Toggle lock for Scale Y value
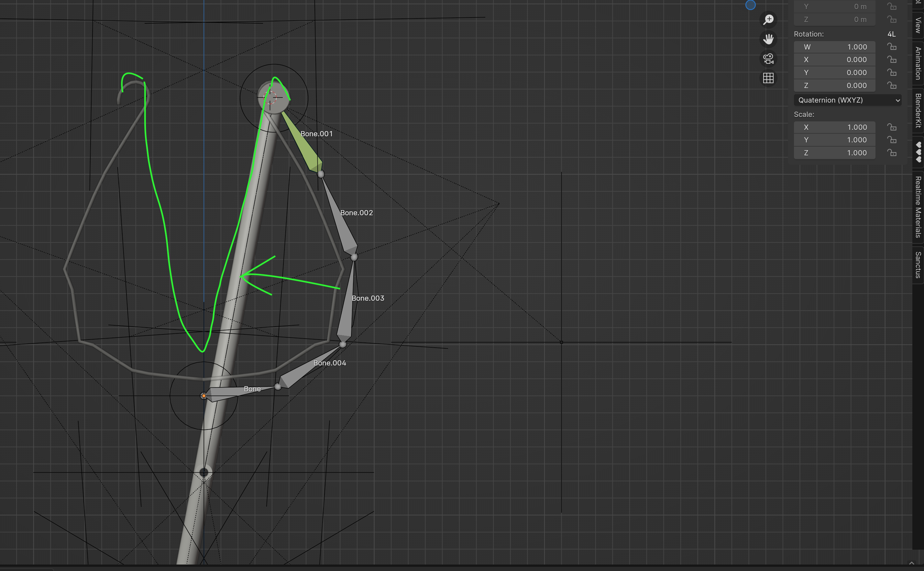Viewport: 924px width, 571px height. [892, 140]
